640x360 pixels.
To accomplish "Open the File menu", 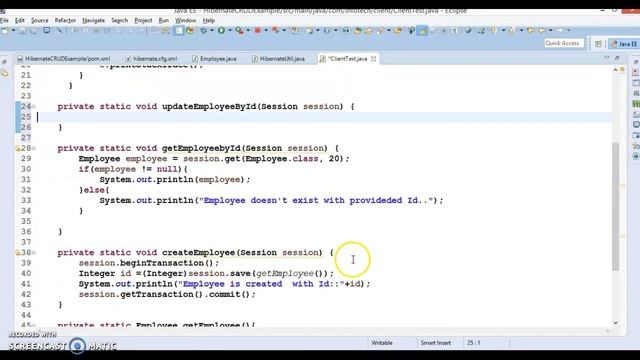I will pos(4,20).
